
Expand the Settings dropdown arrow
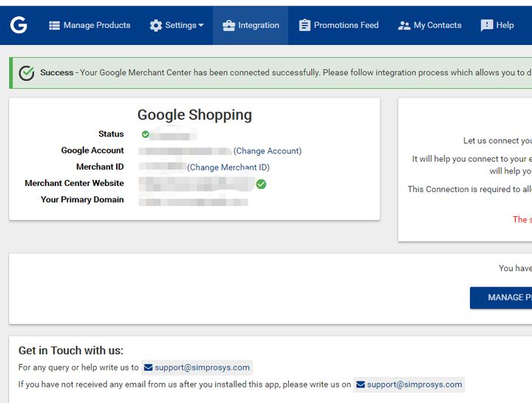pyautogui.click(x=201, y=25)
